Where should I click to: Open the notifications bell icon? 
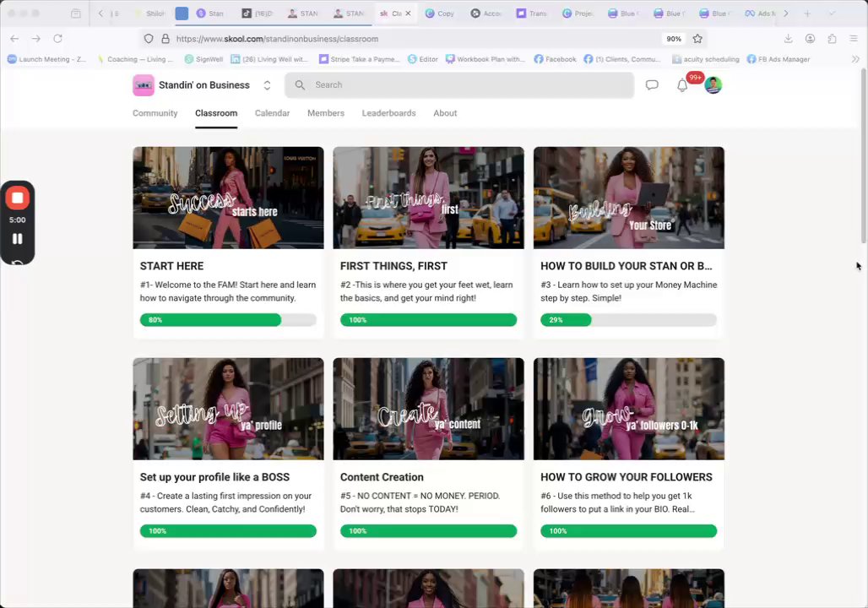(x=682, y=85)
